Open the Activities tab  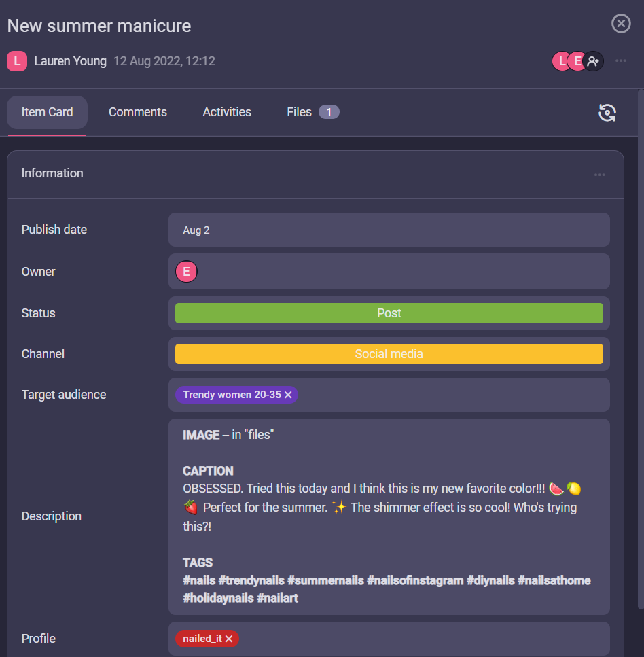(227, 112)
